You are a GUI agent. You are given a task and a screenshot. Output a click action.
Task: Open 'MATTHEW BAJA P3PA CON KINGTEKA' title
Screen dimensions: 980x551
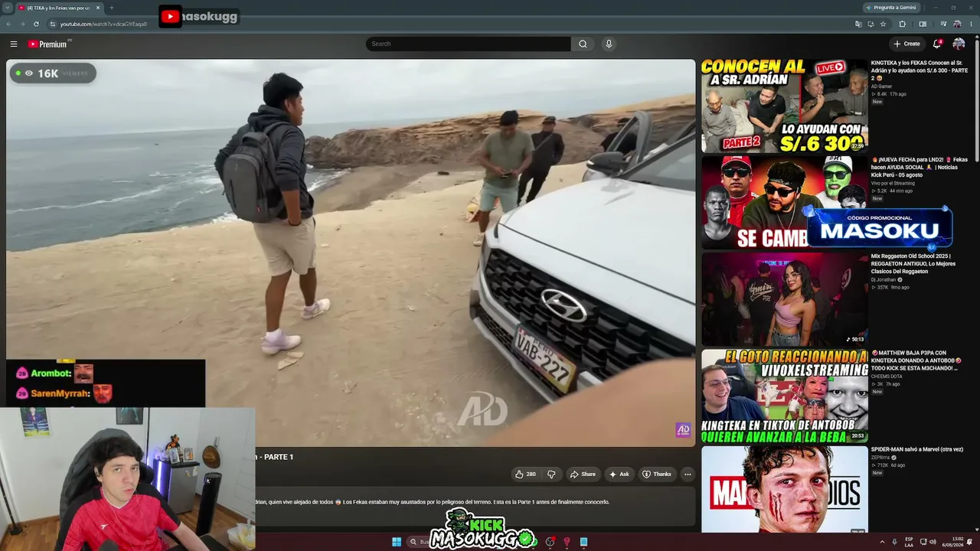(916, 360)
